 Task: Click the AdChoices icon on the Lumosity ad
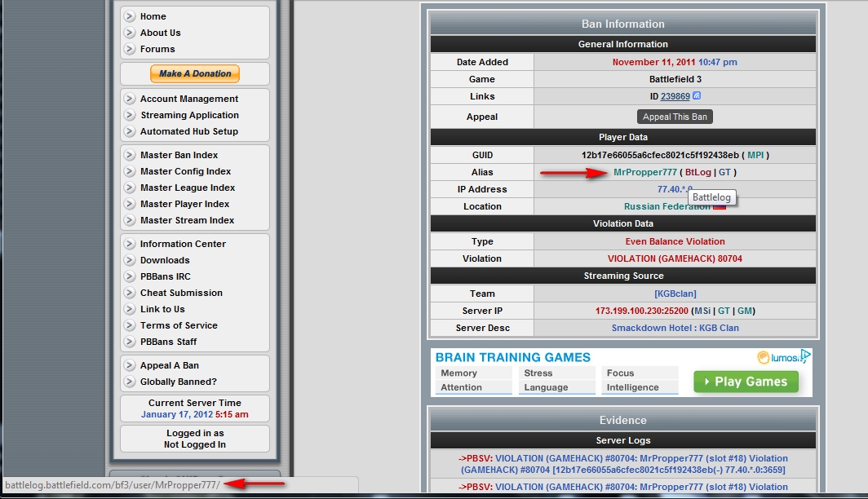pos(805,355)
